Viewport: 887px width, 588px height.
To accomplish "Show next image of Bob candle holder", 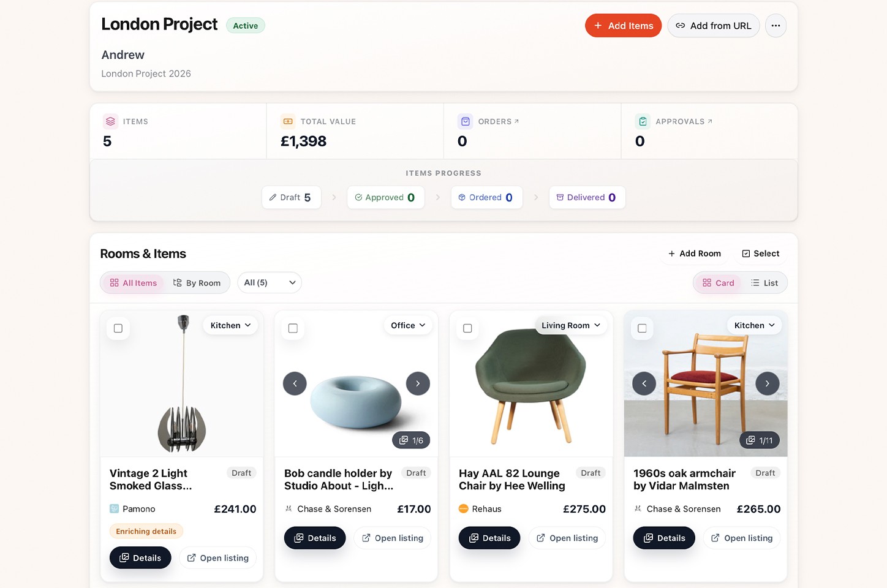I will pos(418,383).
